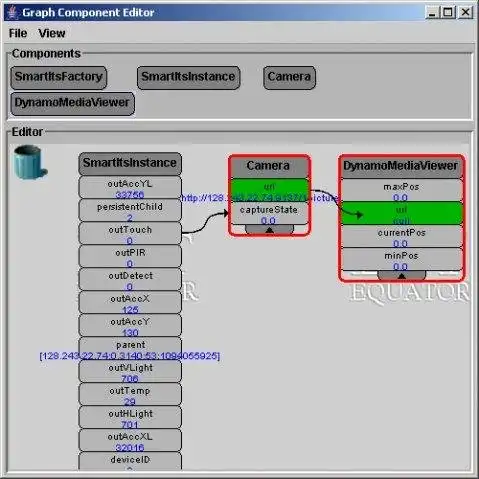Click the green url property in DynamoMediaViewer
This screenshot has height=479, width=479.
[x=401, y=213]
